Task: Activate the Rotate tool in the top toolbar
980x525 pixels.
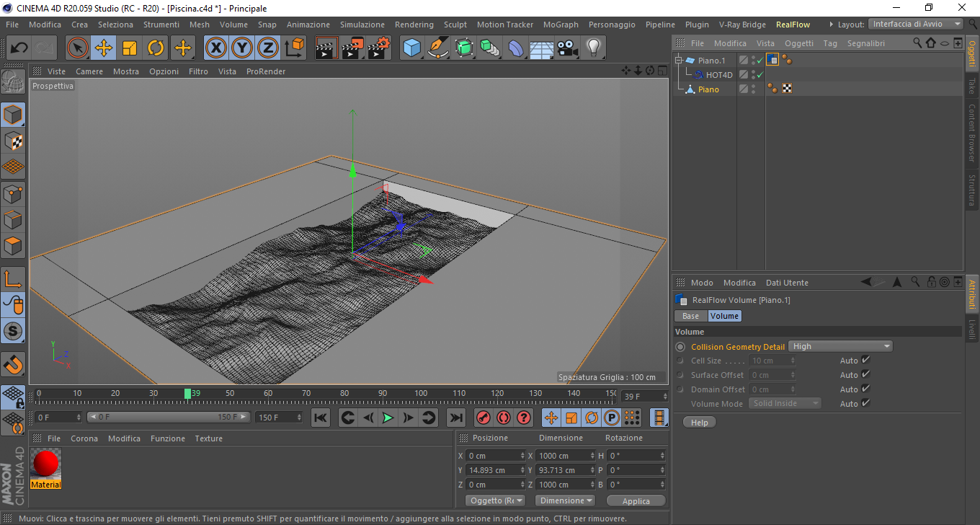Action: coord(156,48)
